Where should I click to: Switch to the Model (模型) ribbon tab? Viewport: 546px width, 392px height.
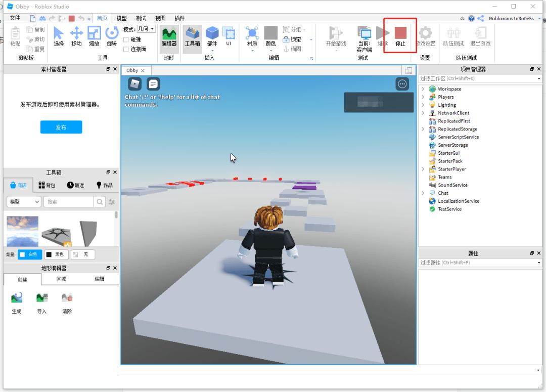121,18
